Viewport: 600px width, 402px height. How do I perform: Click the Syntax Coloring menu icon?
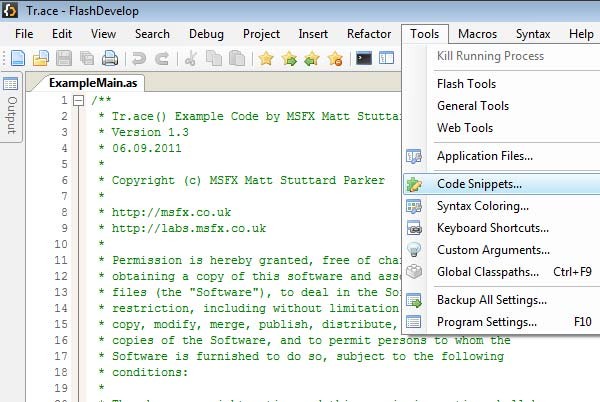pyautogui.click(x=414, y=206)
